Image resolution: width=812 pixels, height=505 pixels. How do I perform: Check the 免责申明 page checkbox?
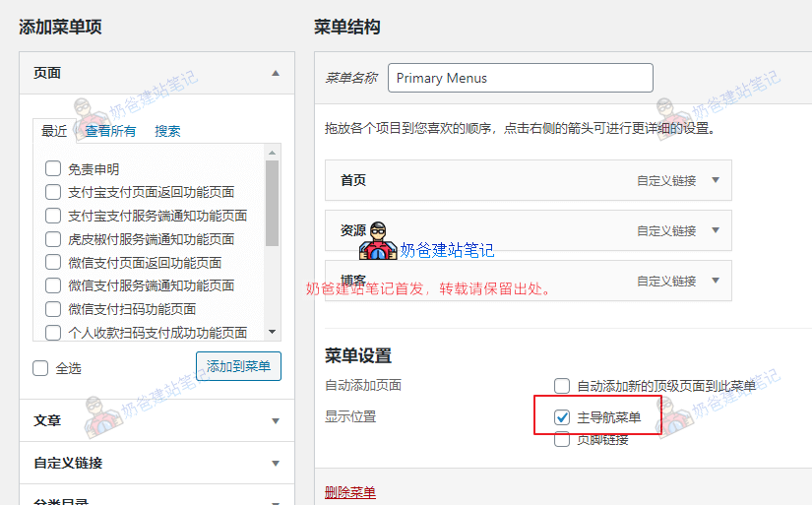(53, 169)
